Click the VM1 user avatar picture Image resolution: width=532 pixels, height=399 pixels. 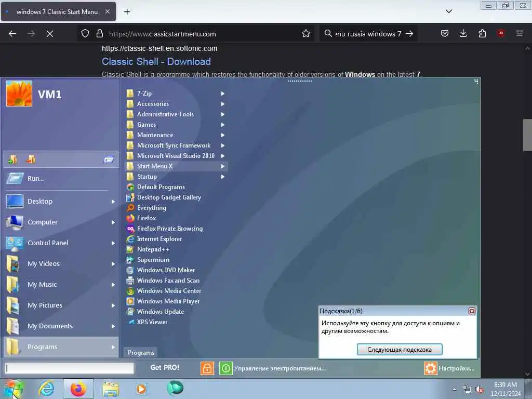19,94
